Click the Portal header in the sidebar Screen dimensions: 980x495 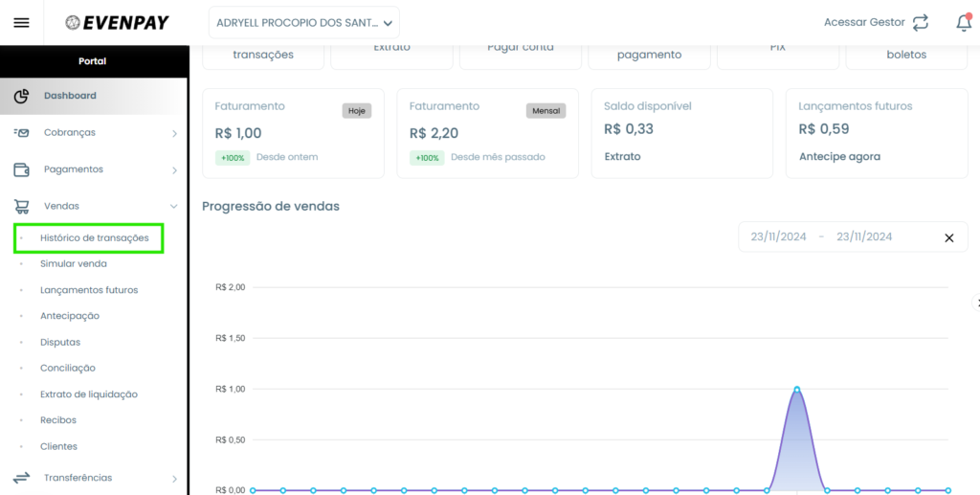point(93,61)
